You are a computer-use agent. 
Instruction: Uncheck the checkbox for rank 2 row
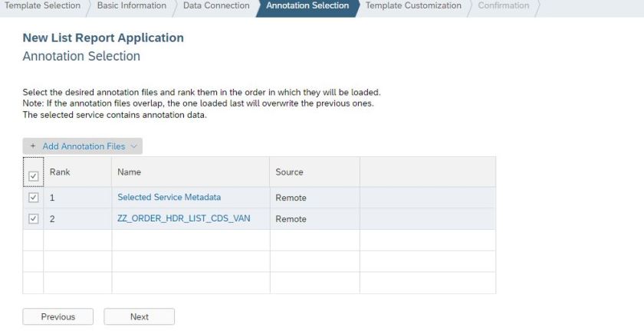[33, 219]
